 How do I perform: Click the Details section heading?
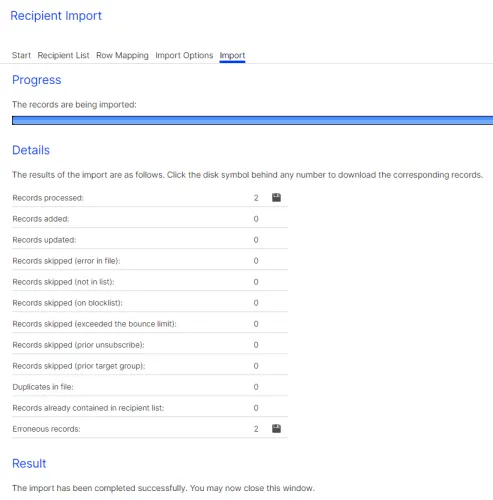(31, 150)
